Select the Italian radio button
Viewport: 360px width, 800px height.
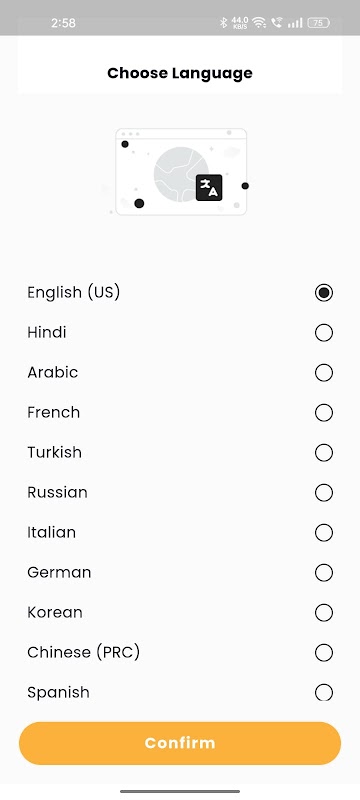coord(324,533)
